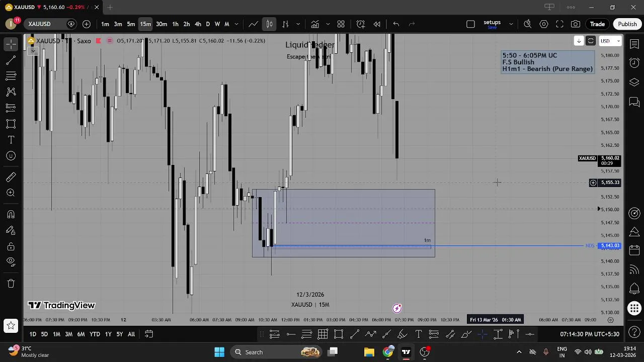Open the emoji and icons tool

(11, 156)
